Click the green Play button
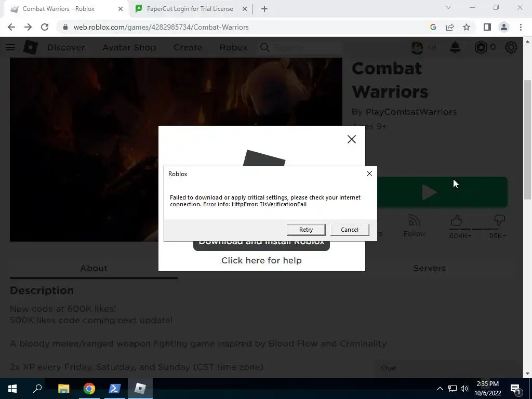Viewport: 532px width, 399px height. click(x=443, y=192)
